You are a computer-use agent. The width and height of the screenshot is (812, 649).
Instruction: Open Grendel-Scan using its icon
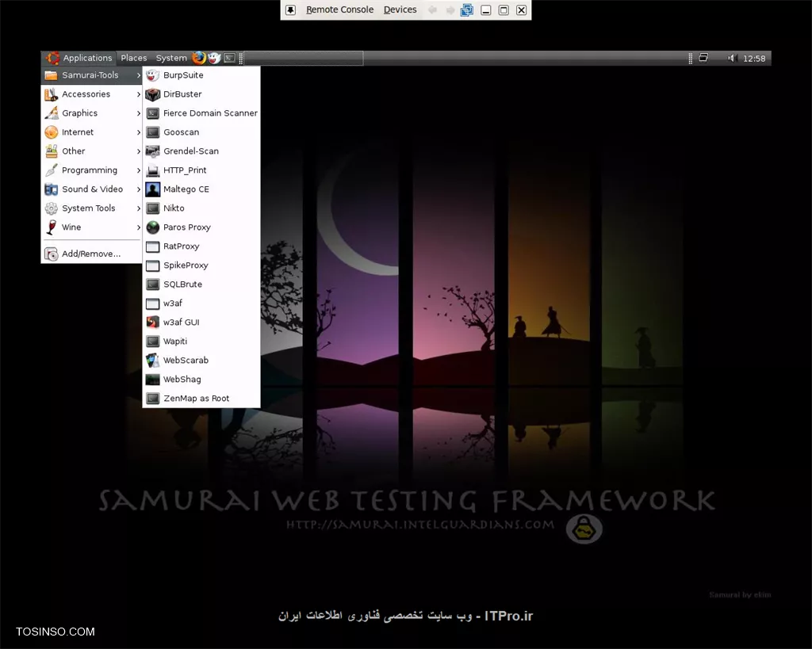152,151
